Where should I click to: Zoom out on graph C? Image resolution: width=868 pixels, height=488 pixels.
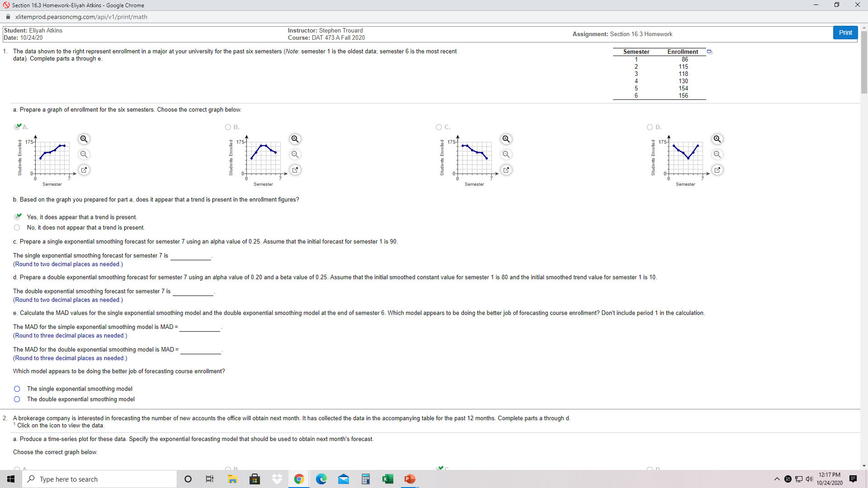(x=506, y=154)
